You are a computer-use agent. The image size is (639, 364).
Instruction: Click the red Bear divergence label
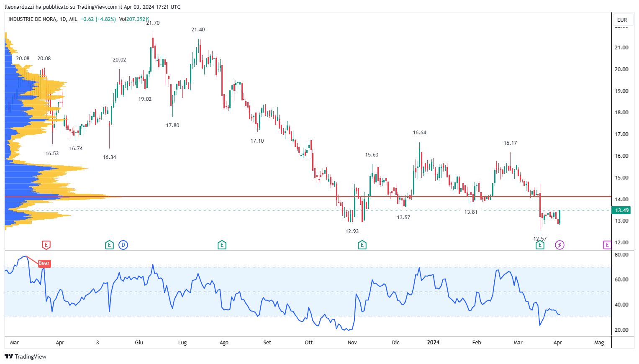pyautogui.click(x=44, y=263)
